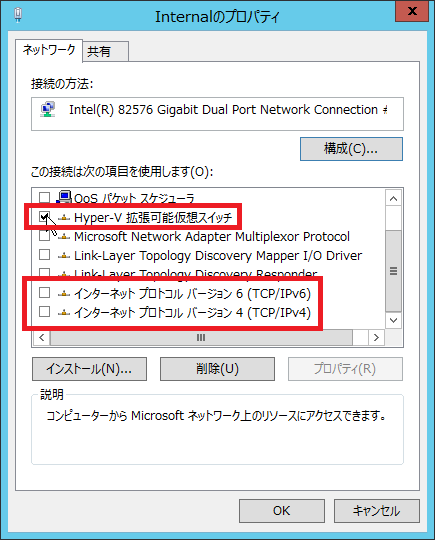The image size is (435, 540).
Task: Click the Hyper-V 拡張可能仮想スイッチ protocol icon
Action: 64,218
